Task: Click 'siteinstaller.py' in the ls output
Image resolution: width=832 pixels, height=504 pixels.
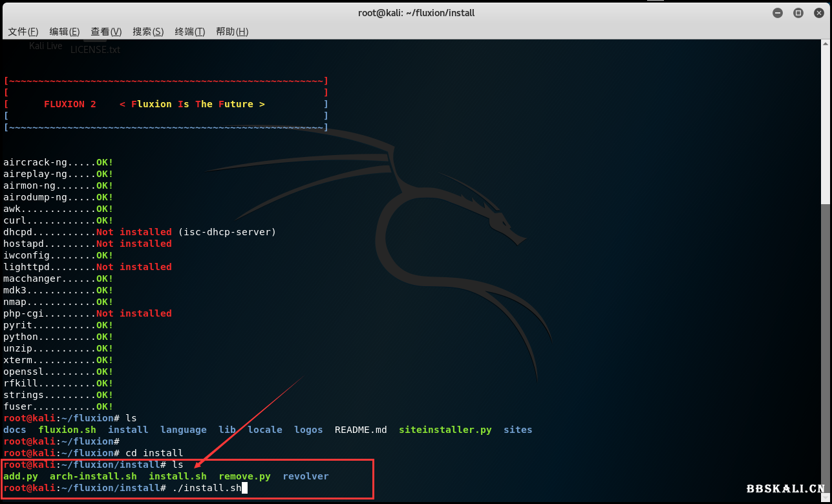Action: [445, 430]
